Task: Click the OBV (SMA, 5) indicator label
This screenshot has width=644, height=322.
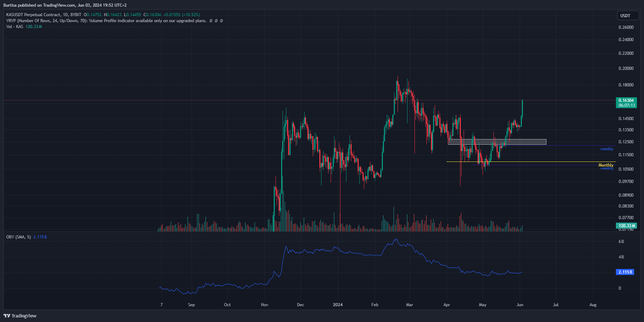Action: click(x=19, y=237)
